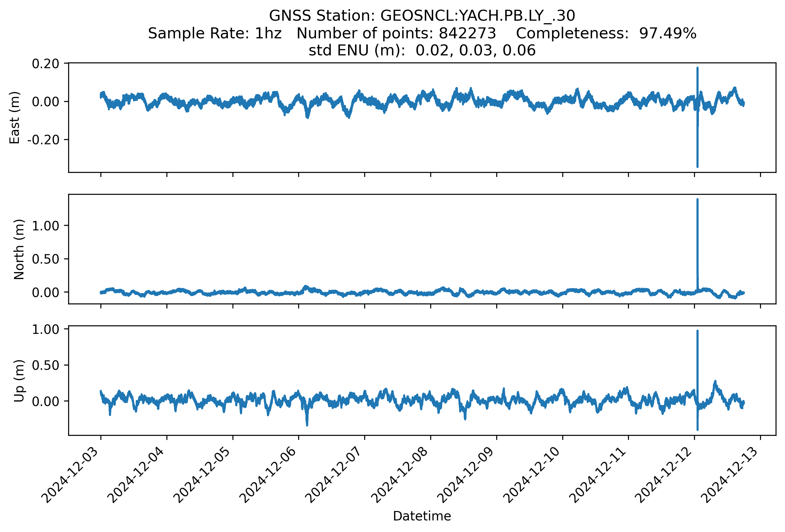
Task: Click the downward spike bottom in East plot
Action: point(697,166)
